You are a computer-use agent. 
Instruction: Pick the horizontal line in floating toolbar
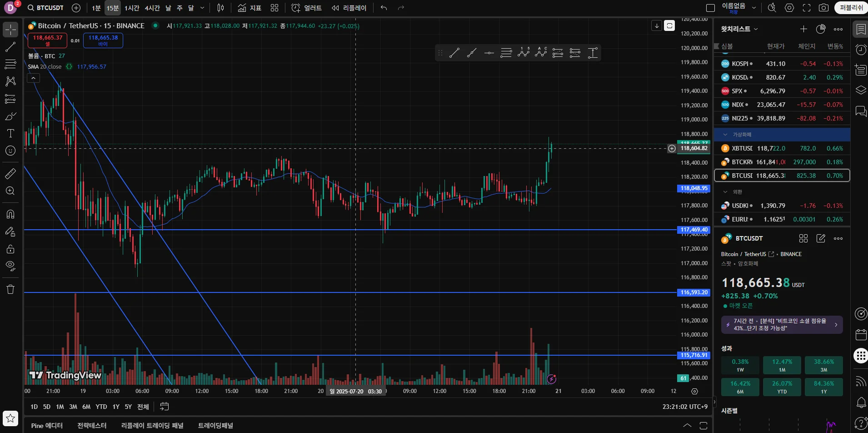point(489,53)
